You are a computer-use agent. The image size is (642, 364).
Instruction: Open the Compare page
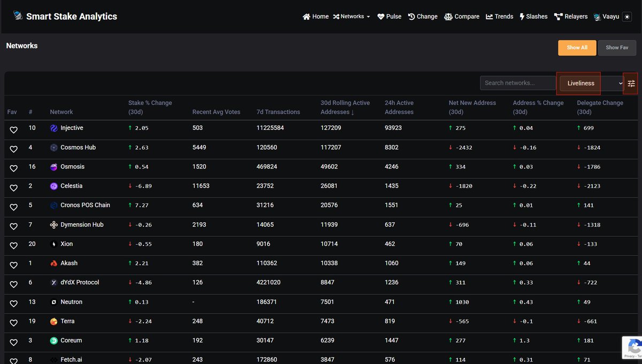point(462,17)
